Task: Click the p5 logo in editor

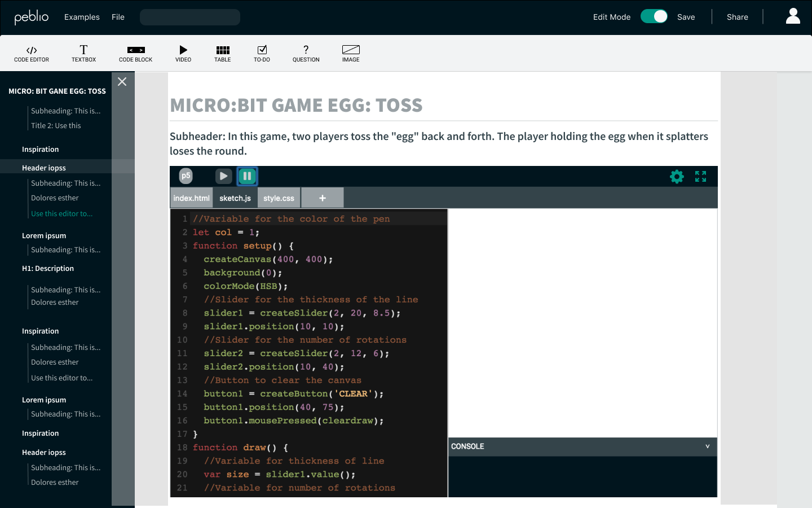Action: pos(186,176)
